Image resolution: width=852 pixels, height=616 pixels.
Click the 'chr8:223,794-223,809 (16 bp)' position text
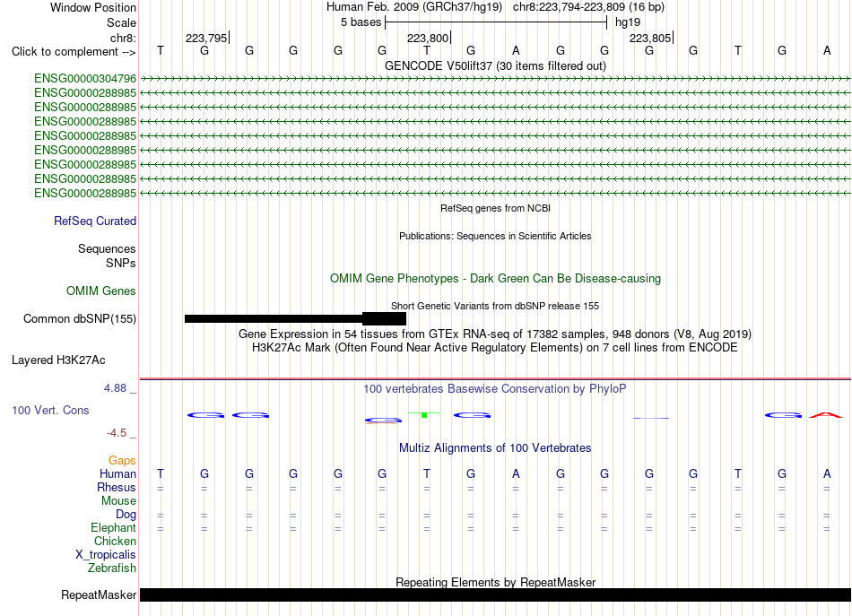[588, 7]
